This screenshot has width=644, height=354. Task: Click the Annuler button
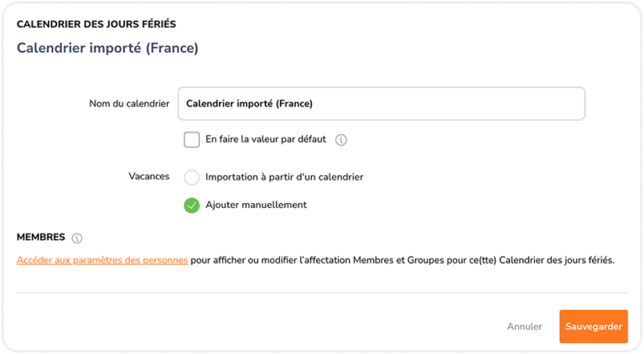point(524,326)
